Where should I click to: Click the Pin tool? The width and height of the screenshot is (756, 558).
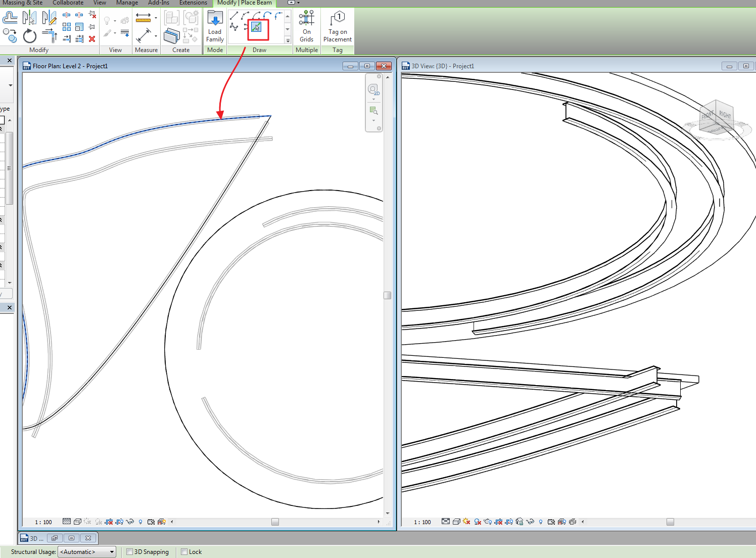coord(92,27)
